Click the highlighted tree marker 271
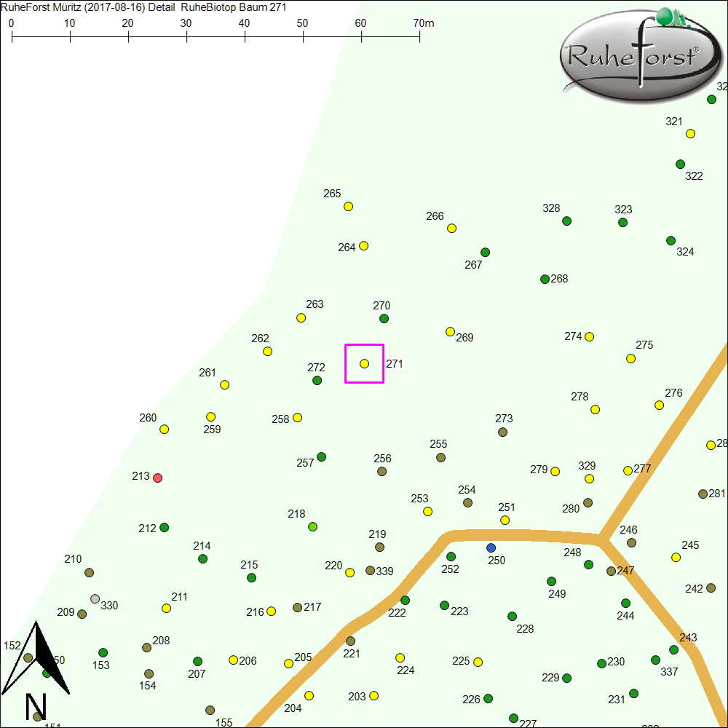The height and width of the screenshot is (728, 728). coord(365,363)
